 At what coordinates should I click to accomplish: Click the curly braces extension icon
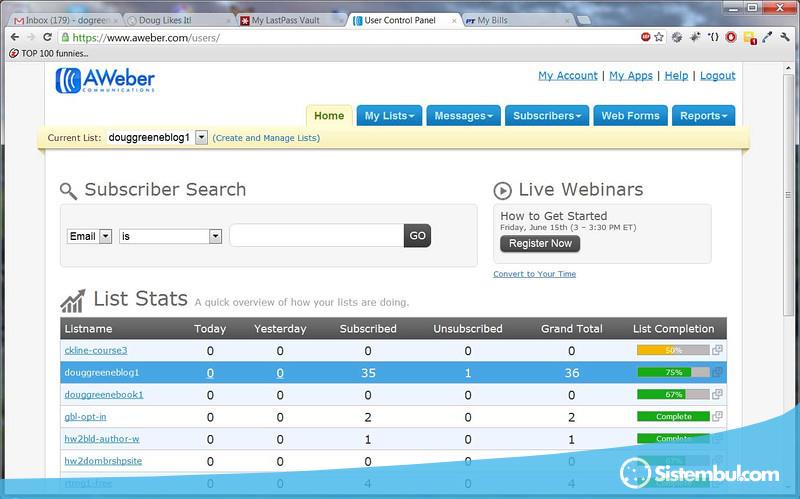click(713, 37)
